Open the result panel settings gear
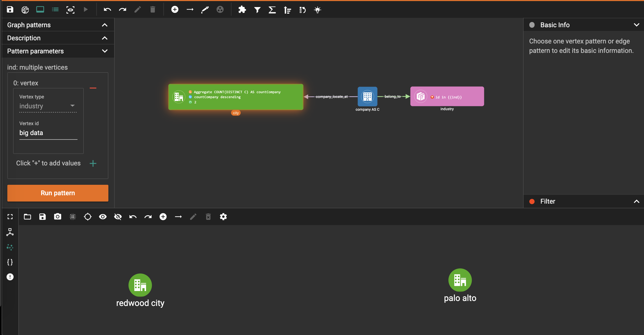The width and height of the screenshot is (644, 335). (x=223, y=217)
